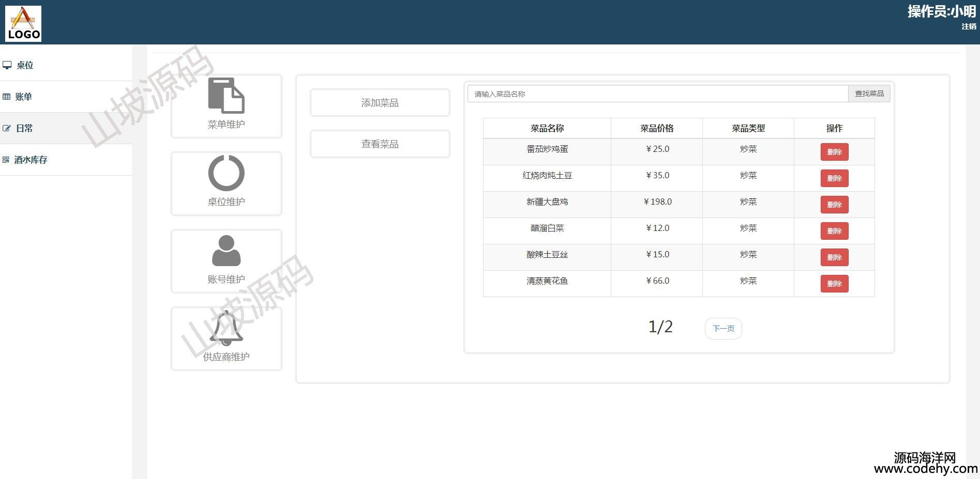The width and height of the screenshot is (980, 479).
Task: Click the edit icon beside 日常
Action: point(7,128)
